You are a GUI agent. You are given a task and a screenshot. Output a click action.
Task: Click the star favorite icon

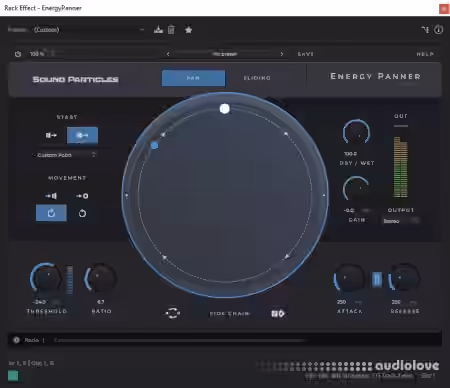[188, 30]
